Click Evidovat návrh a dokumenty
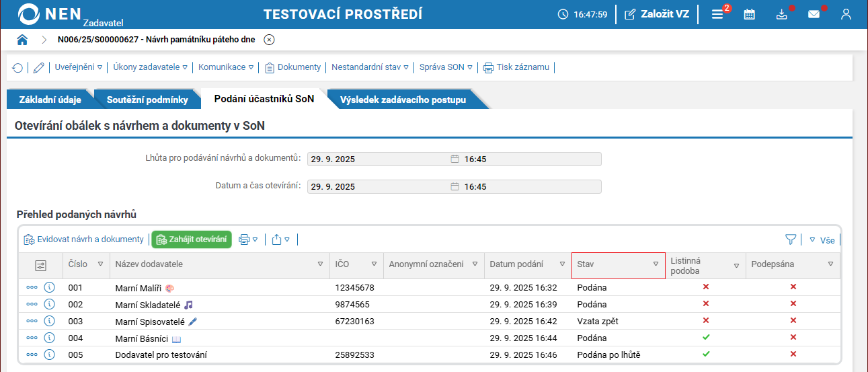 click(x=83, y=239)
